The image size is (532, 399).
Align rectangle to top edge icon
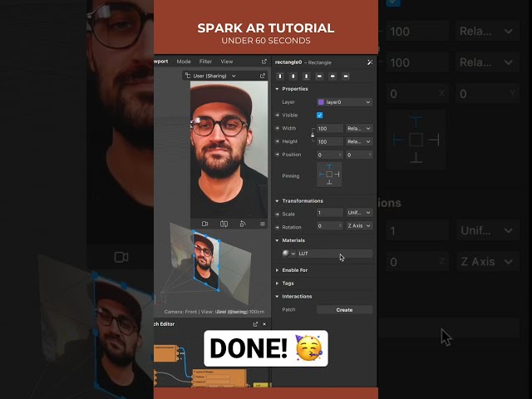319,76
